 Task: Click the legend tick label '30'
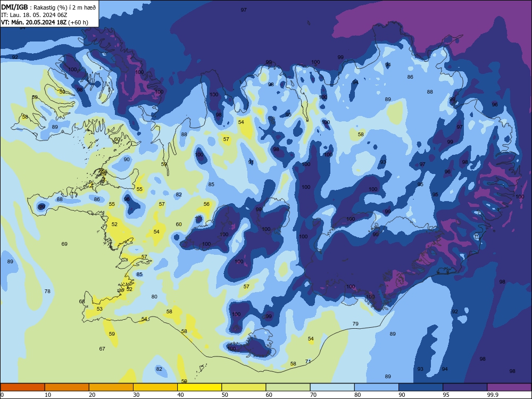(136, 395)
